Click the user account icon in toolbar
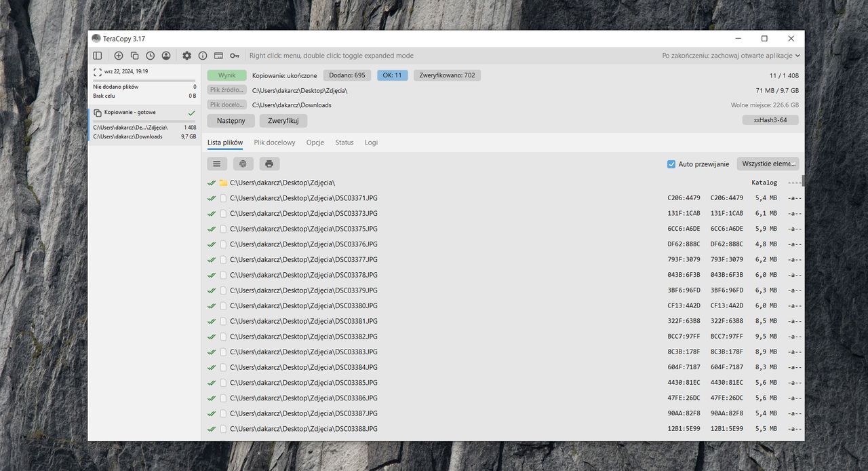The image size is (868, 471). 166,56
